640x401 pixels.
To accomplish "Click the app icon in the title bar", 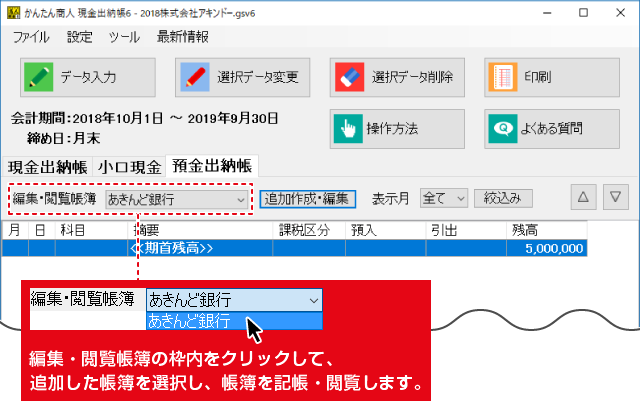I will (13, 13).
